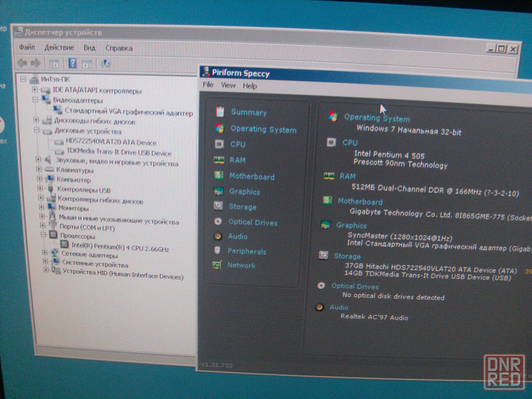Expand Звуковые, видео и игровые устройства node
This screenshot has height=399, width=532.
click(38, 159)
